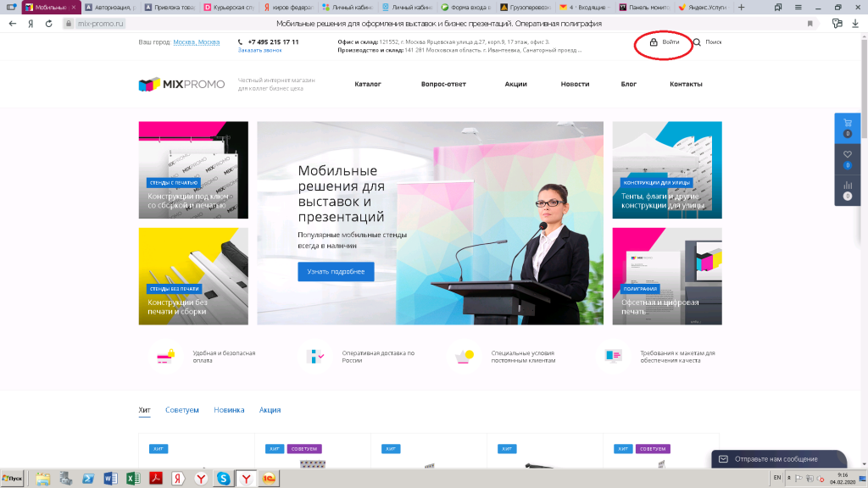
Task: Click the Заказать звонок link
Action: [260, 50]
